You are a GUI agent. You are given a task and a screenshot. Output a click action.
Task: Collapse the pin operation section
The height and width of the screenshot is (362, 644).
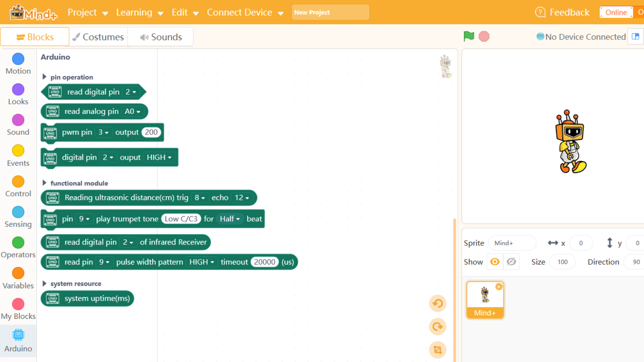coord(44,77)
